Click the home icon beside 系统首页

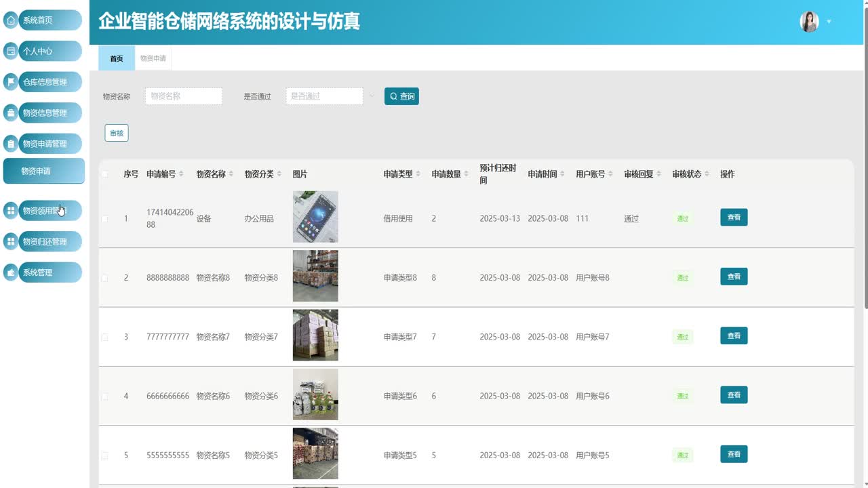pos(10,20)
